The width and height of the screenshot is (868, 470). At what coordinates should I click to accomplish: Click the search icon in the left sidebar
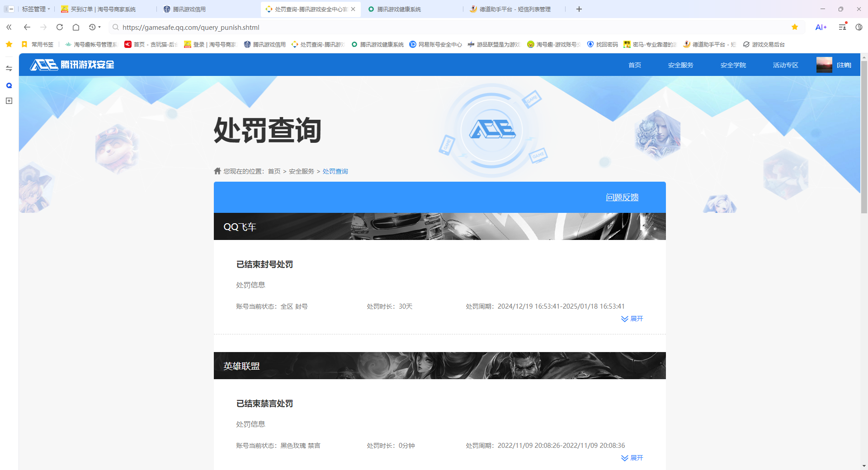tap(9, 85)
